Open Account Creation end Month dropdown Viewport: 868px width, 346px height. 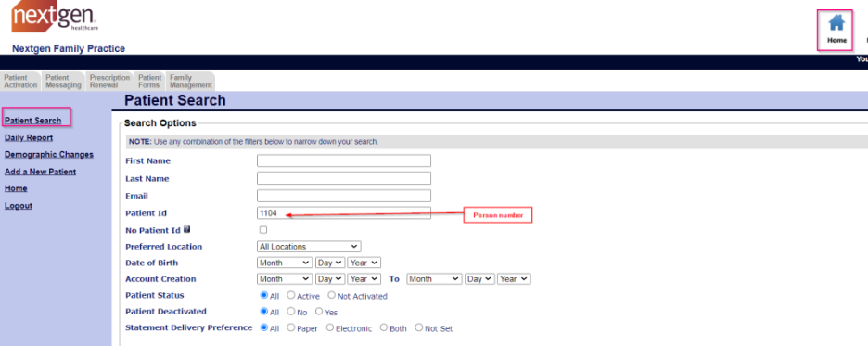[434, 279]
